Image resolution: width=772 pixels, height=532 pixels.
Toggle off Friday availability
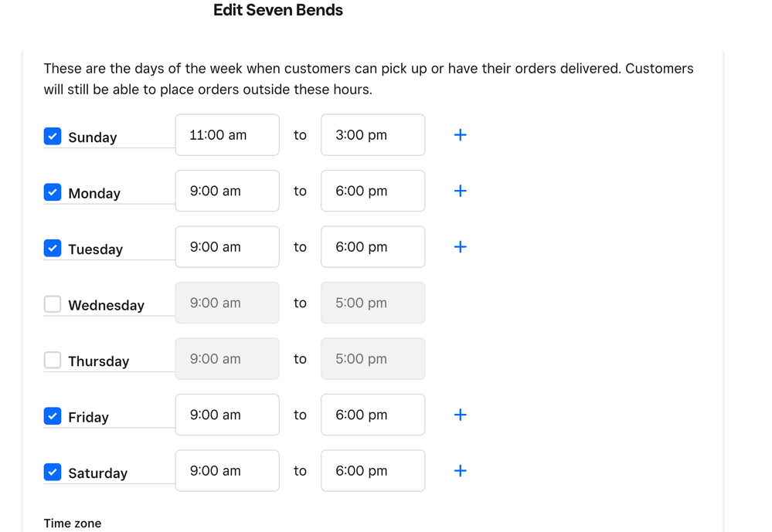[53, 416]
